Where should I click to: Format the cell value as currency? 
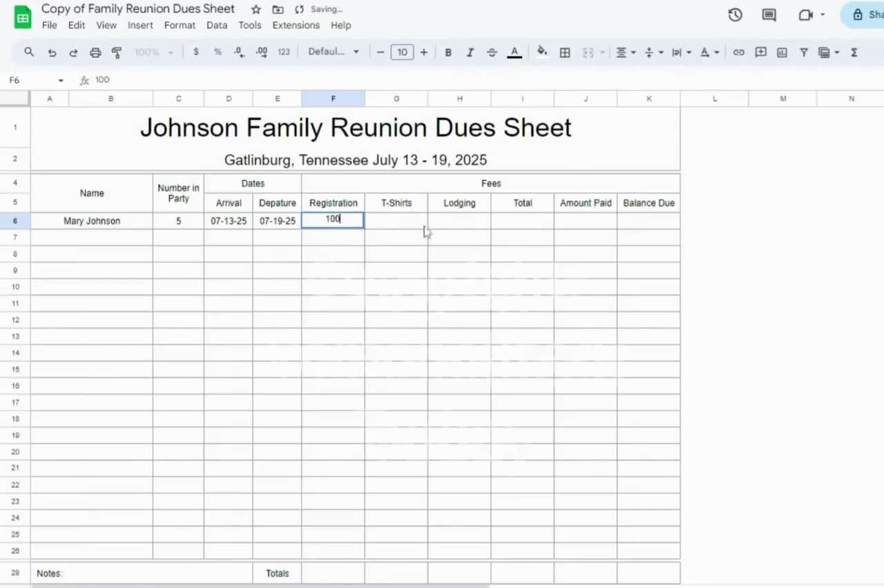[195, 52]
